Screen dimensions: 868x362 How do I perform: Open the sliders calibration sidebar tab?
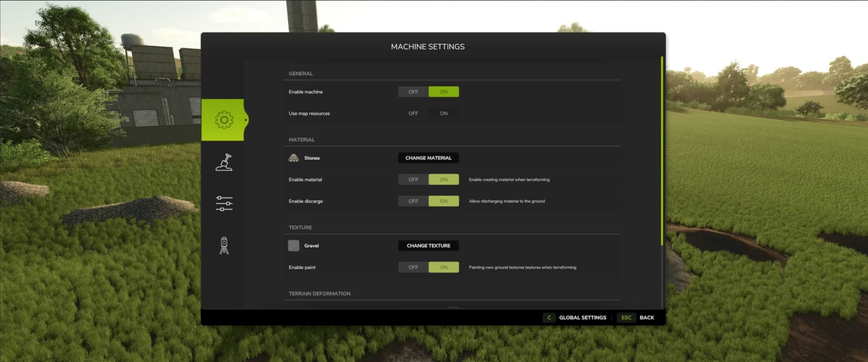coord(224,203)
